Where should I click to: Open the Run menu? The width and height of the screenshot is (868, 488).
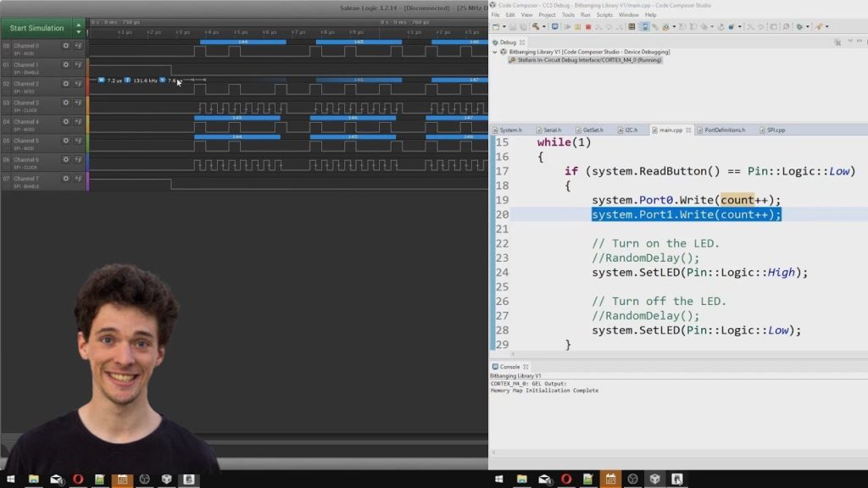[585, 15]
